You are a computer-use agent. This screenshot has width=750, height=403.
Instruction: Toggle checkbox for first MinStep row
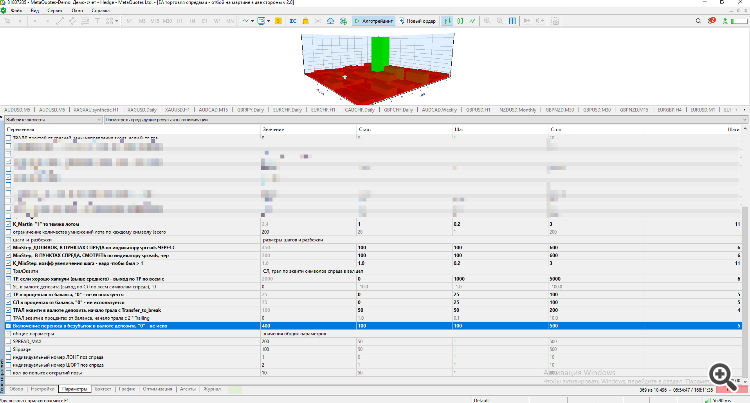point(8,248)
